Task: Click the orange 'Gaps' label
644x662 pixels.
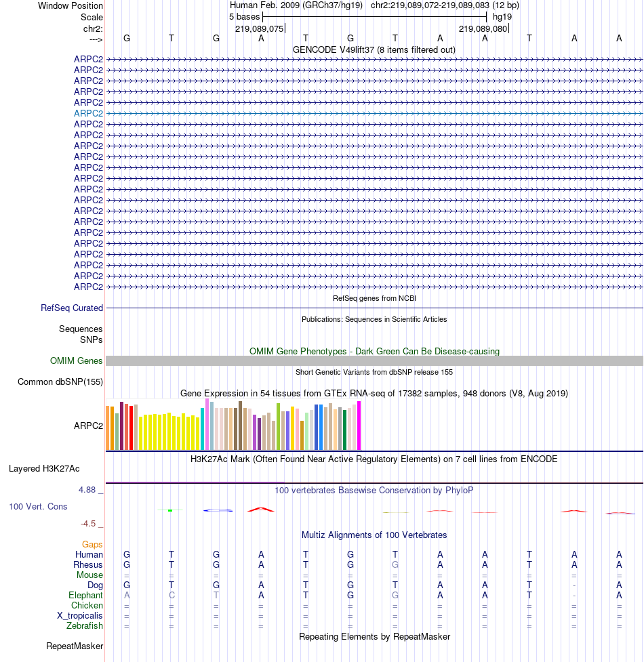Action: [92, 544]
